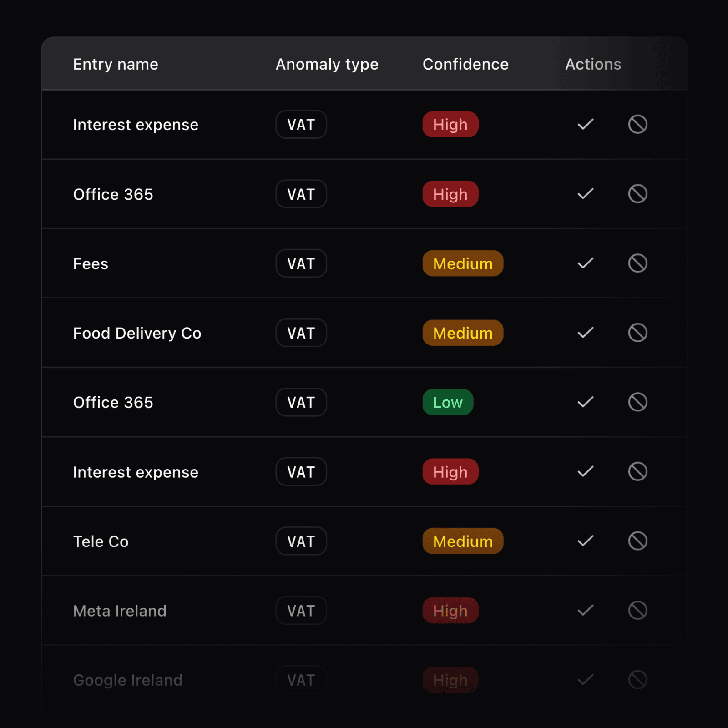Sort by the Confidence column header

coord(465,64)
